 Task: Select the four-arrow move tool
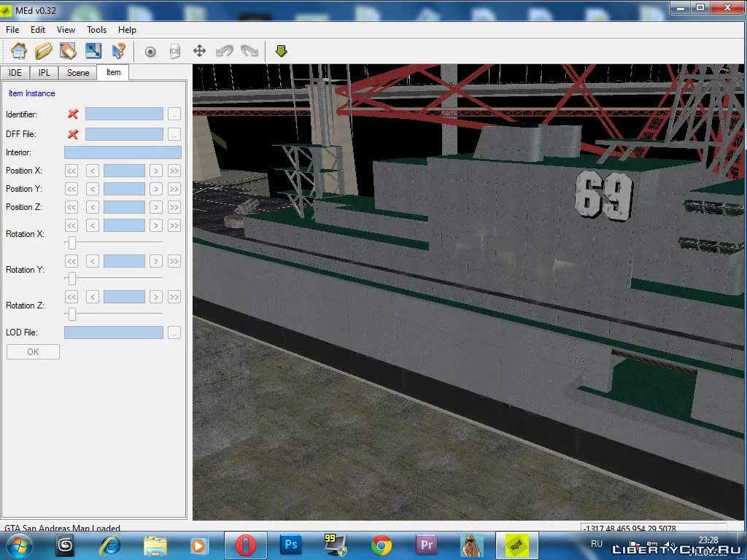click(200, 51)
